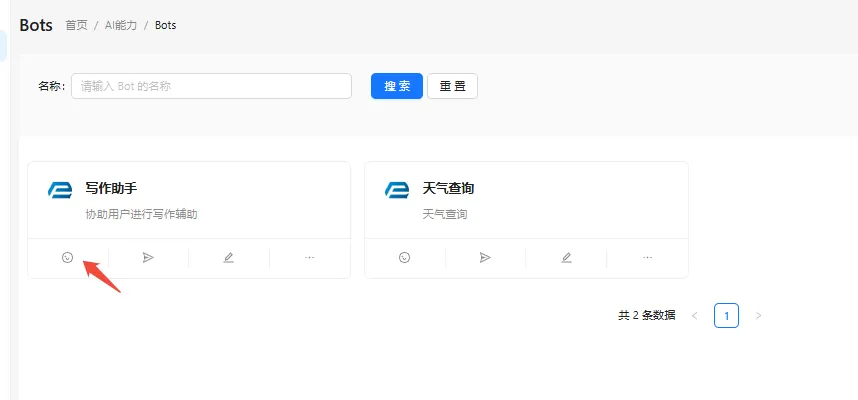Go to the next page arrow
This screenshot has height=400, width=858.
point(758,316)
